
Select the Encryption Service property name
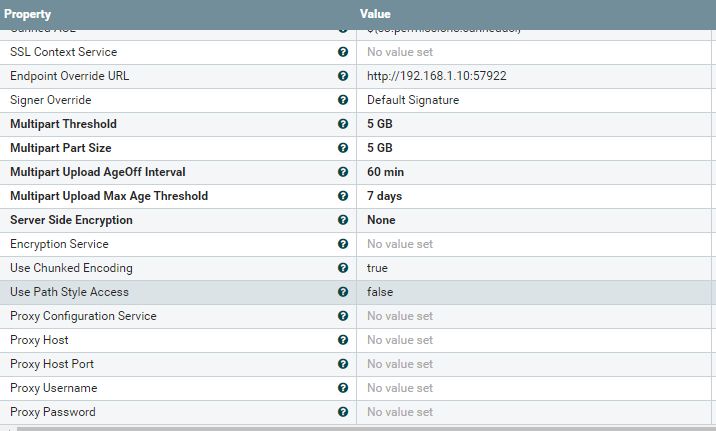pos(59,244)
